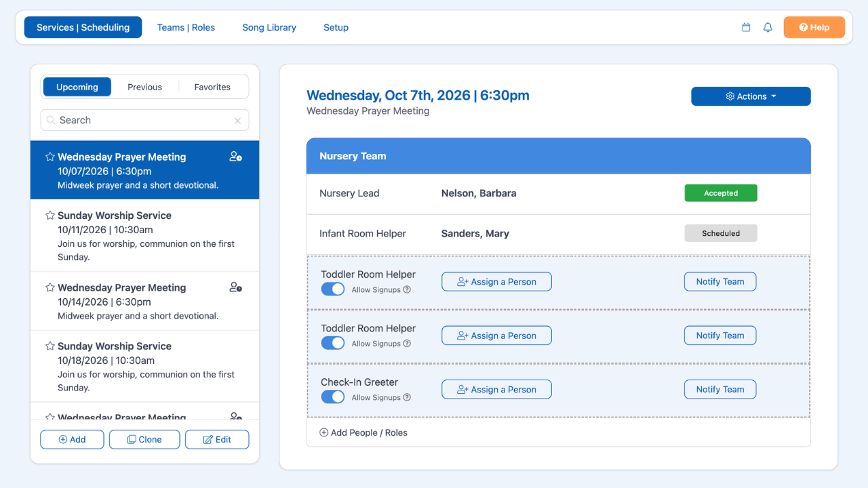Notify Team for Check-In Greeter
Image resolution: width=868 pixels, height=488 pixels.
click(720, 390)
